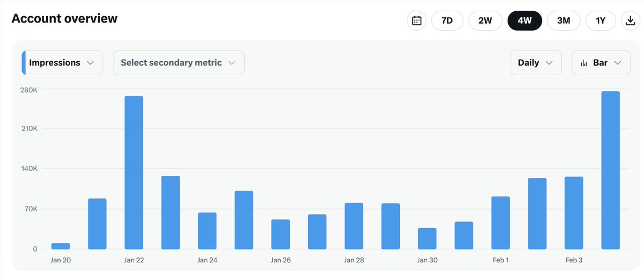The image size is (644, 279).
Task: Download the analytics data
Action: [630, 21]
